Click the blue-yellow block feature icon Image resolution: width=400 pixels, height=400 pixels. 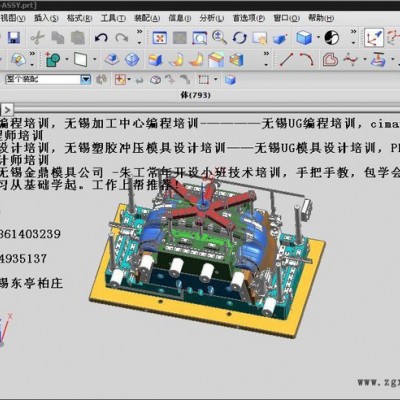point(155,60)
